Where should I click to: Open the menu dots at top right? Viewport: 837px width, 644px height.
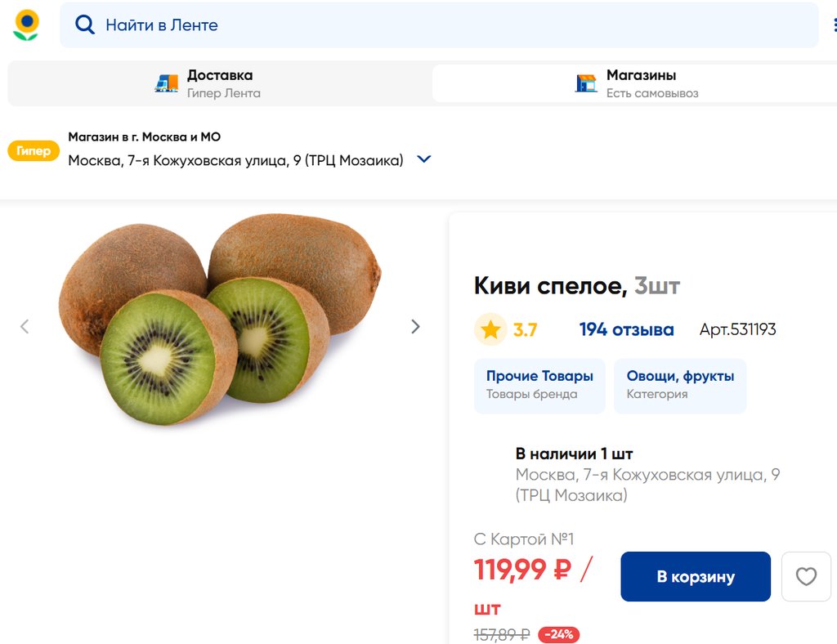pyautogui.click(x=834, y=25)
